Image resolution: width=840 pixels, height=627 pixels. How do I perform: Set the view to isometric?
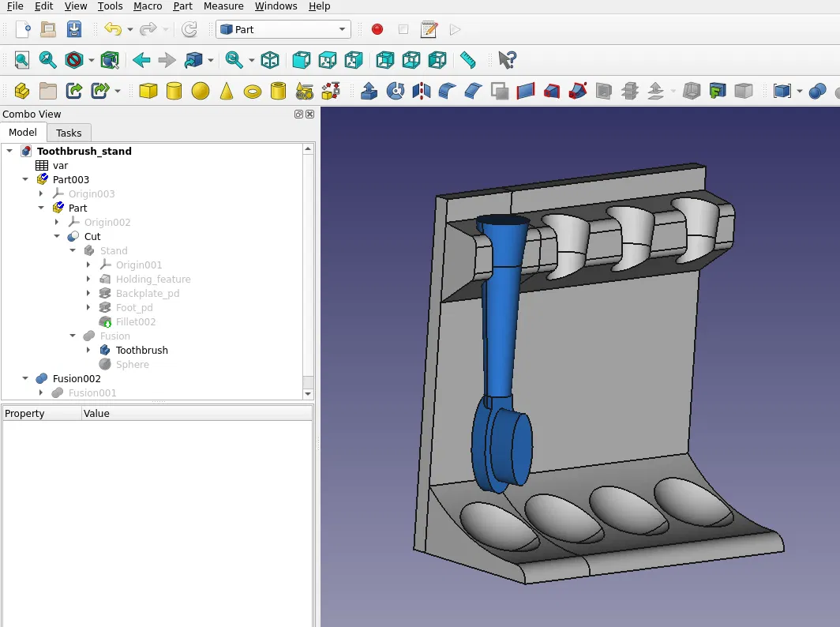[x=270, y=60]
